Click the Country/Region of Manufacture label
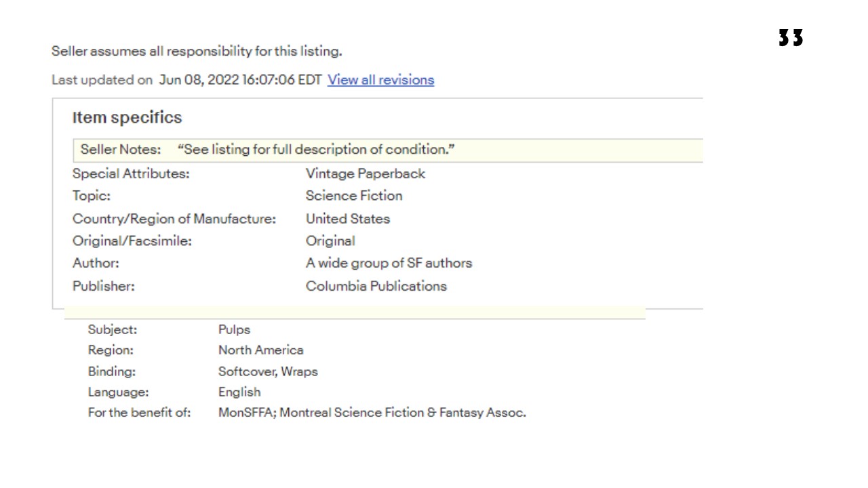 pos(174,219)
